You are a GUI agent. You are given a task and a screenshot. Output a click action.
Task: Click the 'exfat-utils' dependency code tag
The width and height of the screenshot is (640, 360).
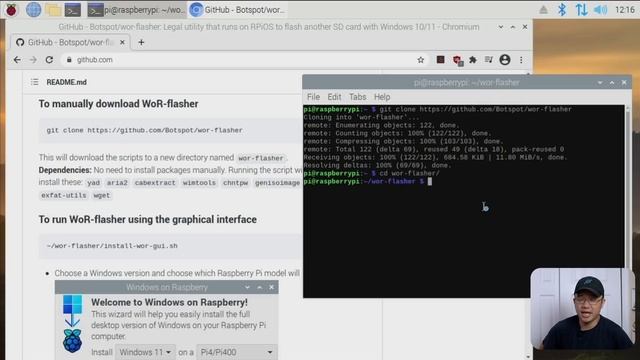tap(64, 195)
